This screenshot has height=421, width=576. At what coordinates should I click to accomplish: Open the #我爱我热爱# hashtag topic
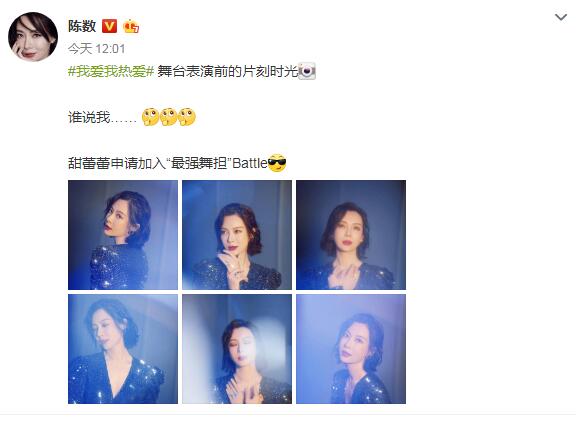(111, 71)
